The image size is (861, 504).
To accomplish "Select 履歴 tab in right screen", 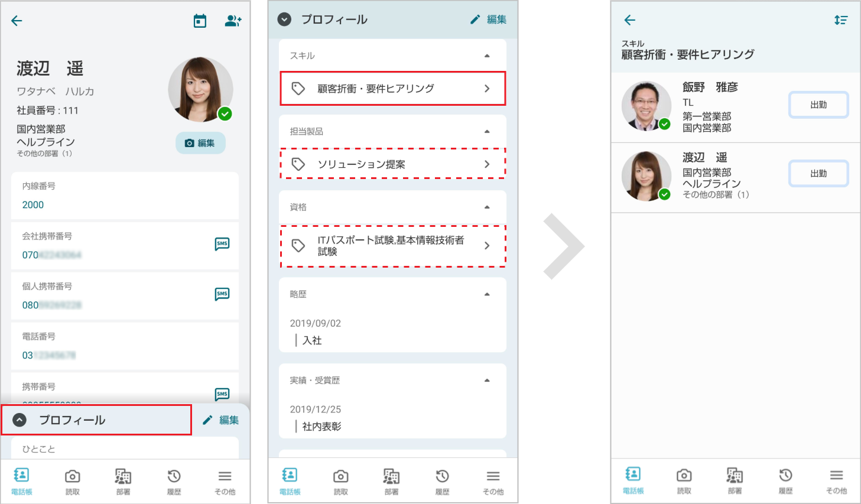I will tap(785, 480).
